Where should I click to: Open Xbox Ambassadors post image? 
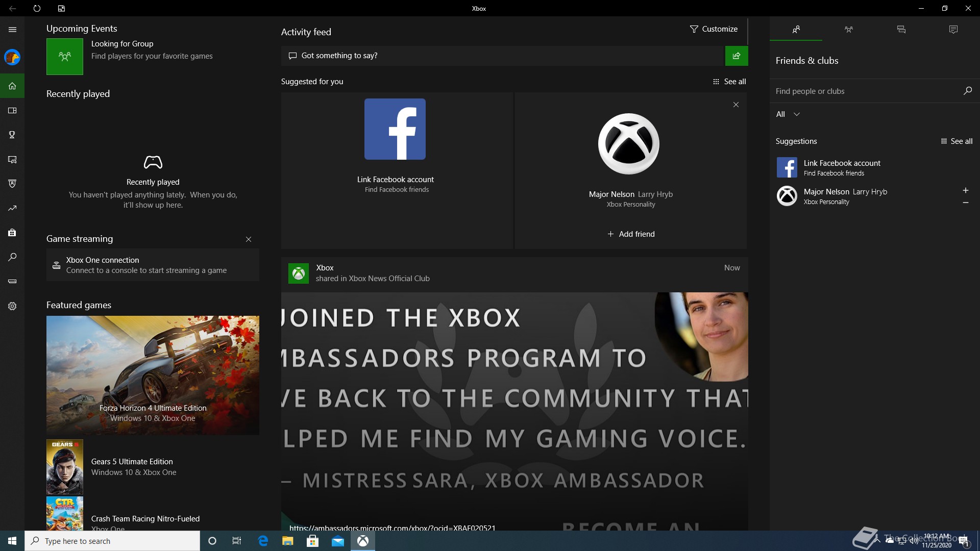coord(514,411)
